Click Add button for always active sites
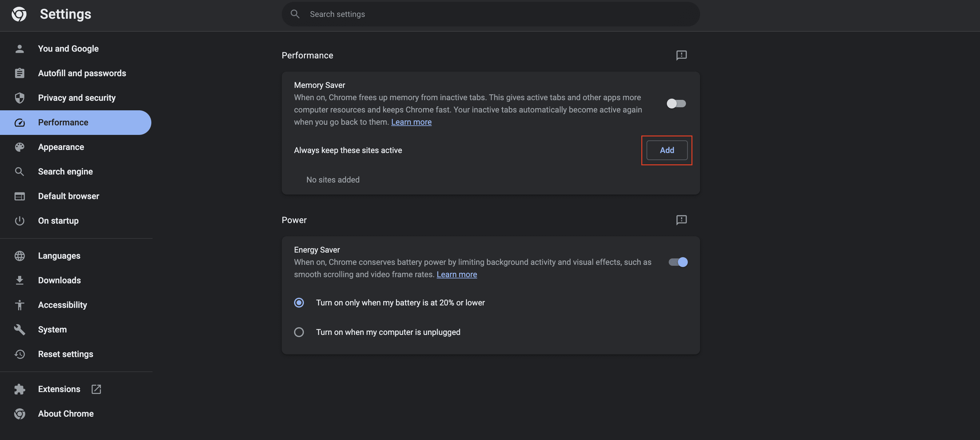This screenshot has height=440, width=980. (667, 150)
